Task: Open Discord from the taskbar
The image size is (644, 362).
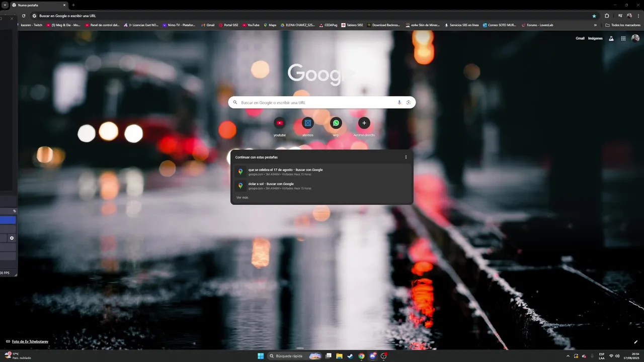Action: [x=373, y=356]
